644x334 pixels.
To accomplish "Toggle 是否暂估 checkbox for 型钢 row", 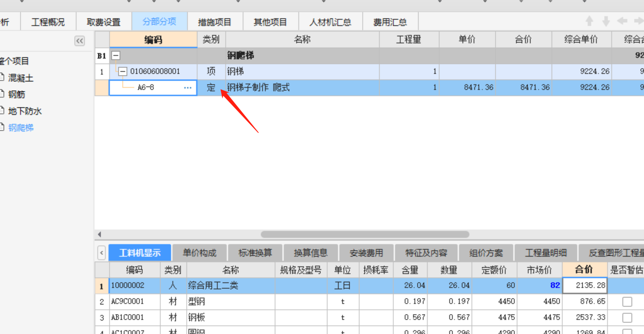I will (x=627, y=302).
